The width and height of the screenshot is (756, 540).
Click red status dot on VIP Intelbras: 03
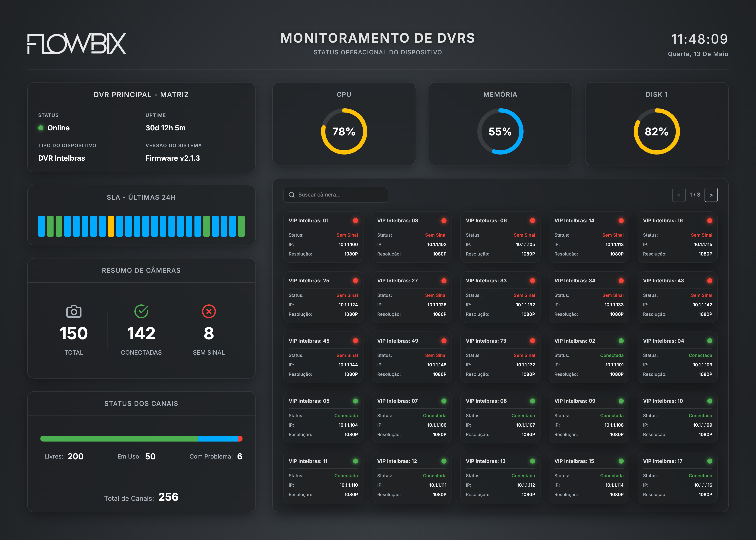[444, 220]
